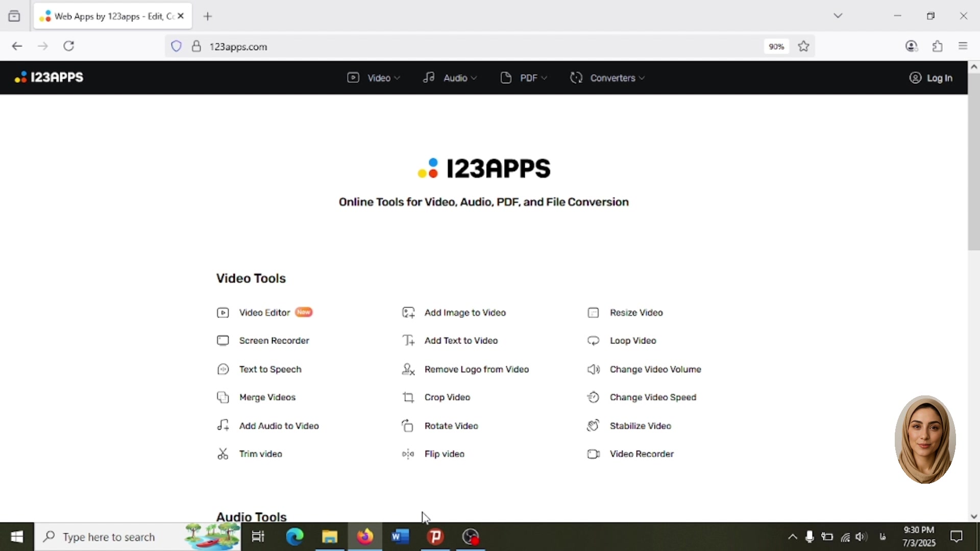The height and width of the screenshot is (551, 980).
Task: Click the Video Editor play icon
Action: 223,313
